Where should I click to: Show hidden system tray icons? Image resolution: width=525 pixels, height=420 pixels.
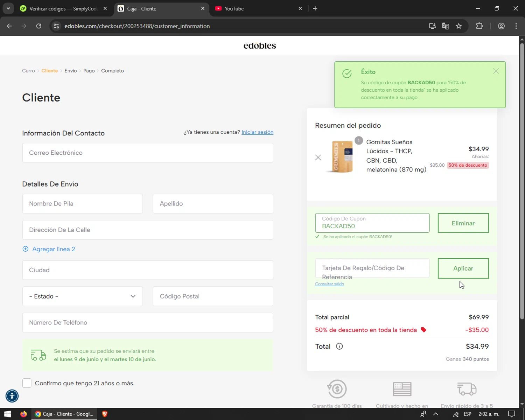[436, 414]
